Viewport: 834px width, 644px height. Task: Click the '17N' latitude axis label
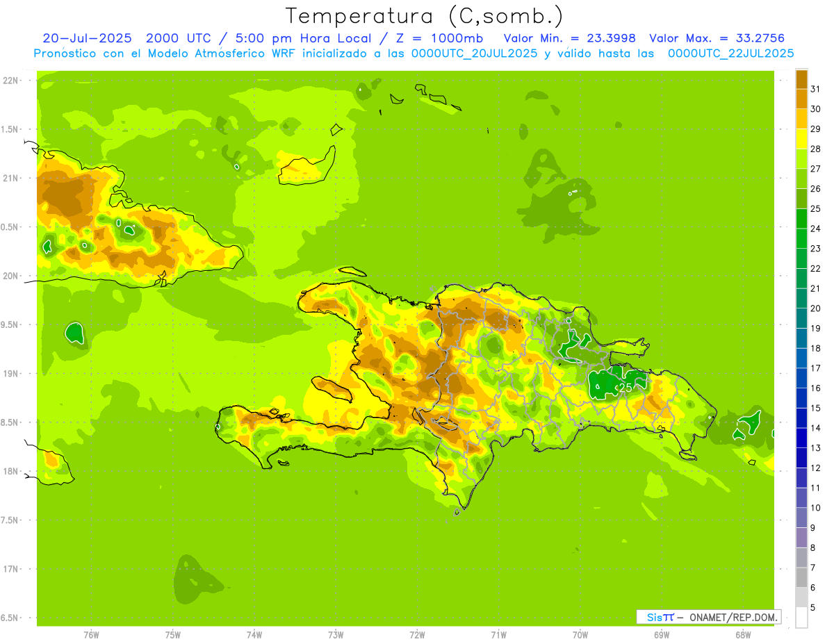10,569
